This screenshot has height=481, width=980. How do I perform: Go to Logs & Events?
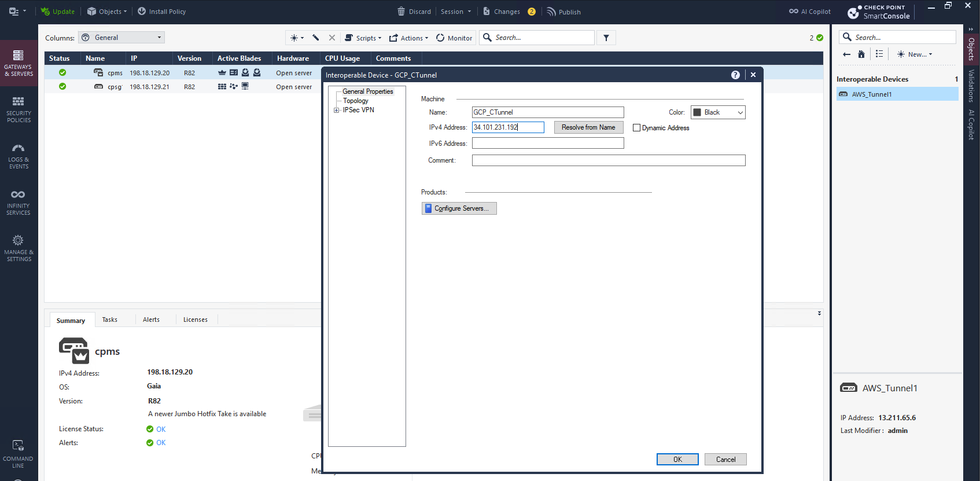click(x=19, y=155)
